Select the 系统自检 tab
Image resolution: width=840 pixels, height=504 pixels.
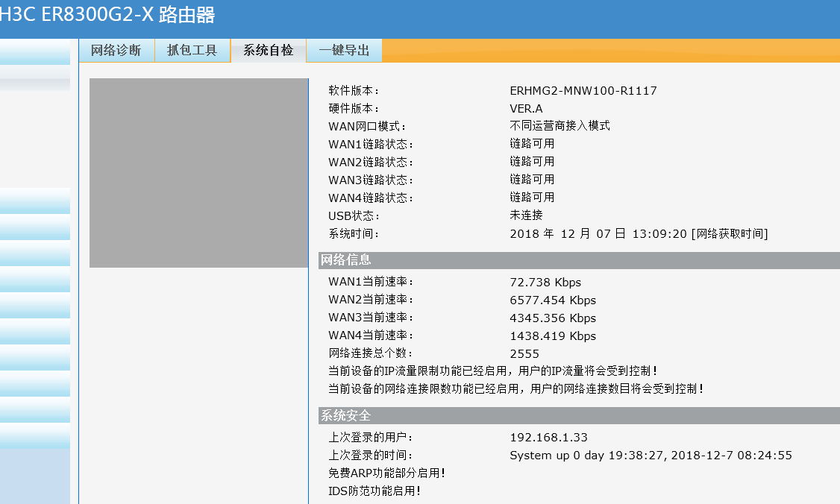(x=269, y=51)
